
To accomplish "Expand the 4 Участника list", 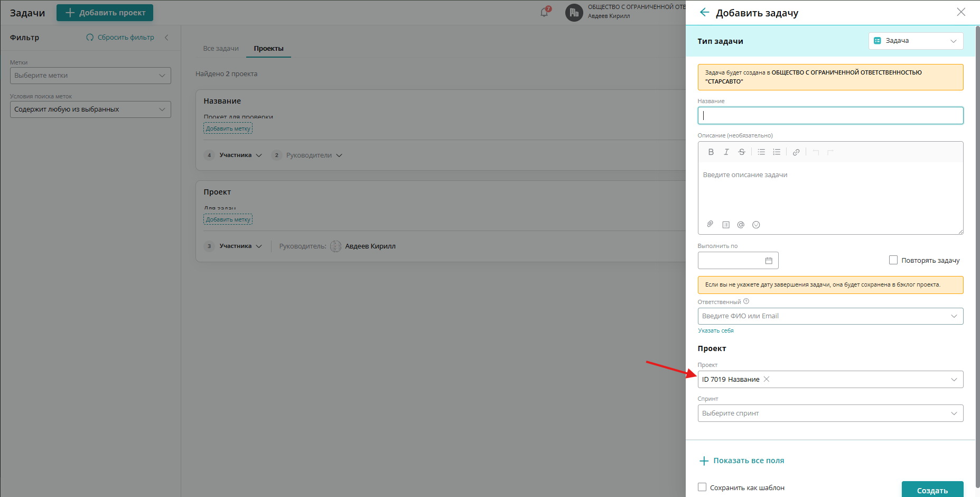I will tap(233, 155).
